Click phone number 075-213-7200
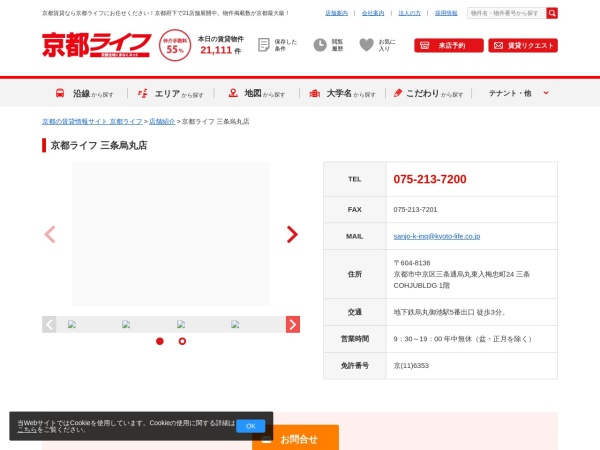The height and width of the screenshot is (450, 600). [x=430, y=179]
